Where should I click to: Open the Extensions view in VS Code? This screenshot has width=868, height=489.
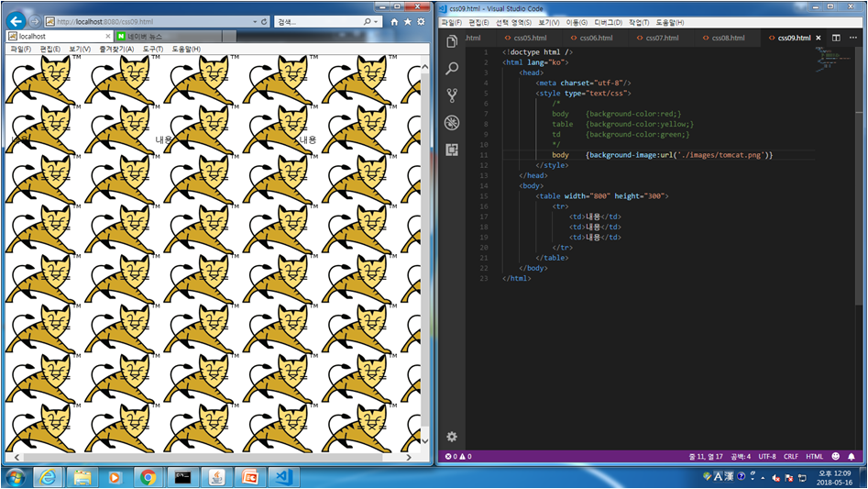[x=452, y=150]
